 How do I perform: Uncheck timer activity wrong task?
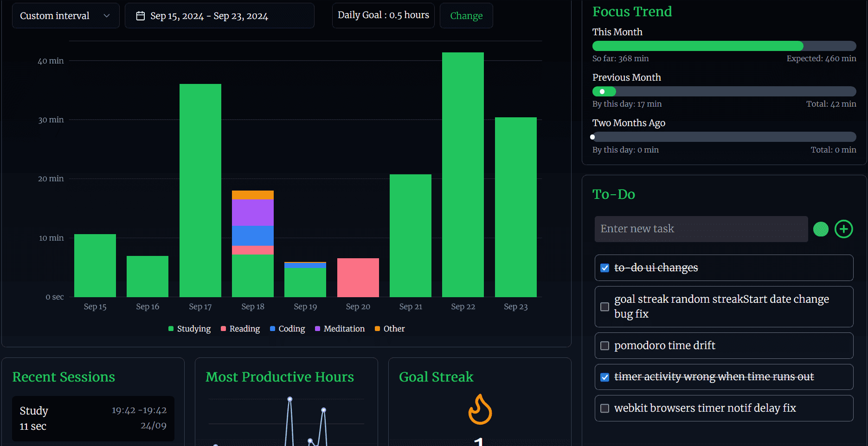coord(604,377)
